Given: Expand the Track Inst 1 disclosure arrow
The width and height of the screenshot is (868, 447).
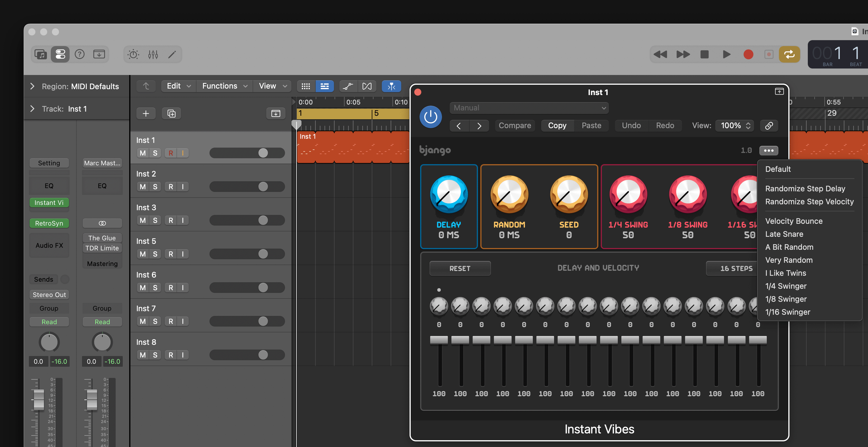Looking at the screenshot, I should [x=32, y=109].
